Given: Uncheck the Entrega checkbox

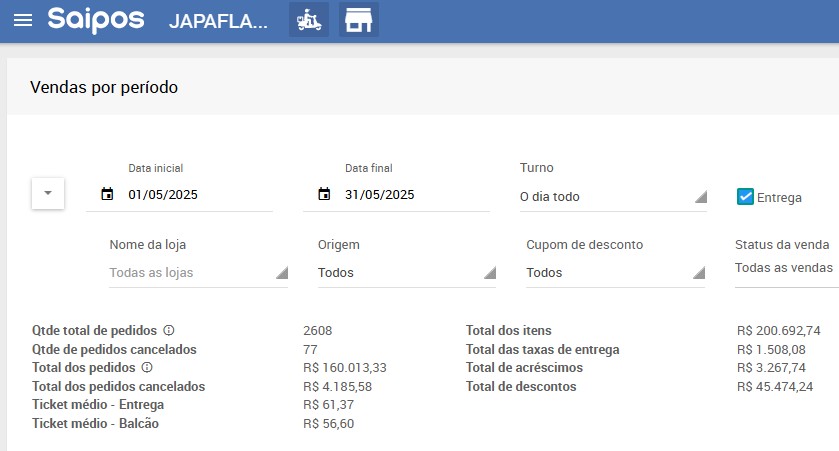Looking at the screenshot, I should pos(745,197).
